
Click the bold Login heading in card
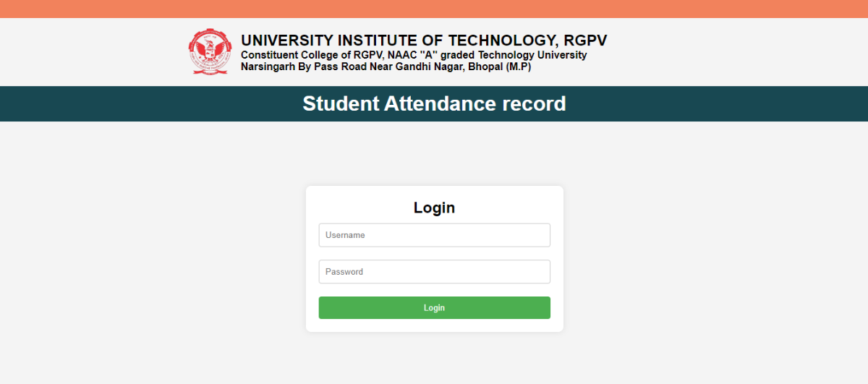click(434, 208)
